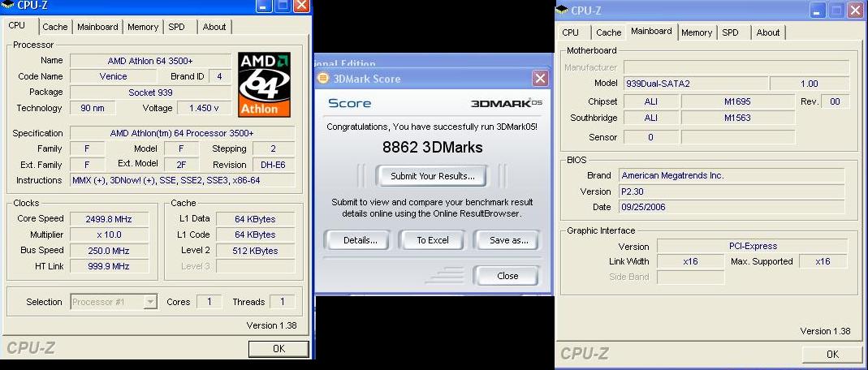The image size is (868, 370).
Task: Minimize the left CPU-Z window
Action: (264, 6)
